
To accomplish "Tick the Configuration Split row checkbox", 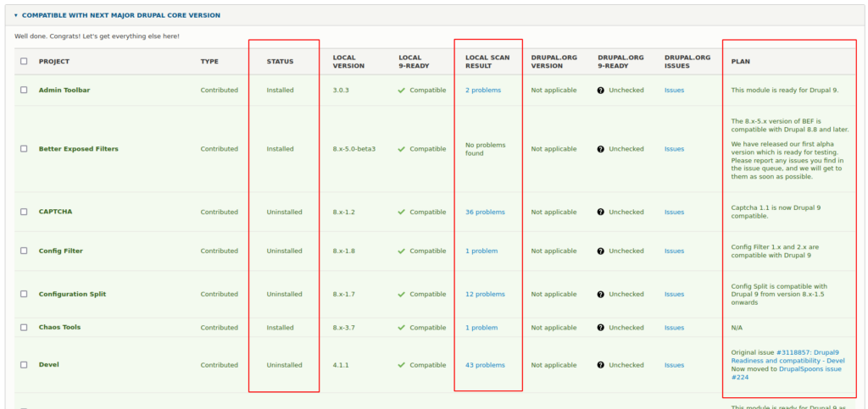I will coord(24,294).
